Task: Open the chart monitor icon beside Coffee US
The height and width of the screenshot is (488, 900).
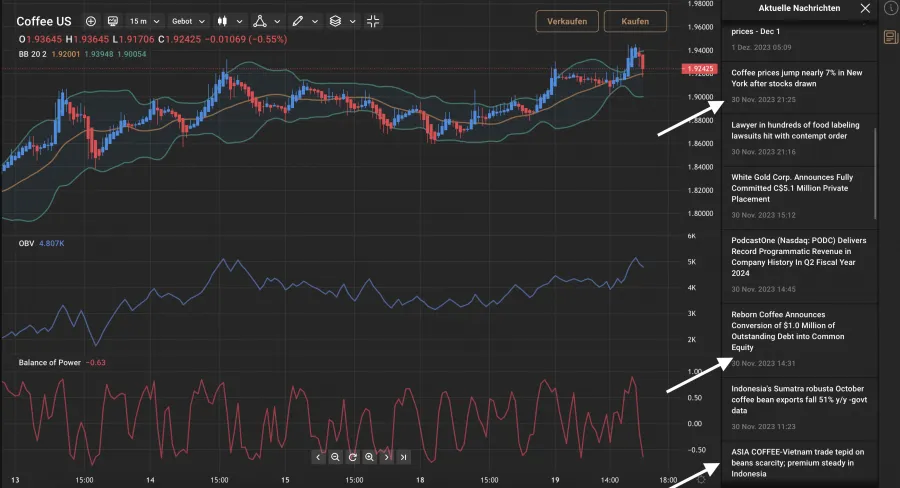Action: [x=112, y=21]
